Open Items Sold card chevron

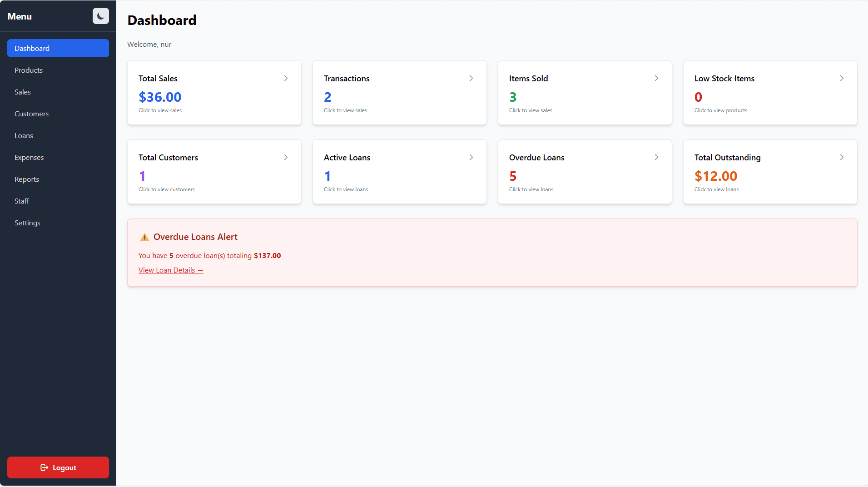click(656, 78)
